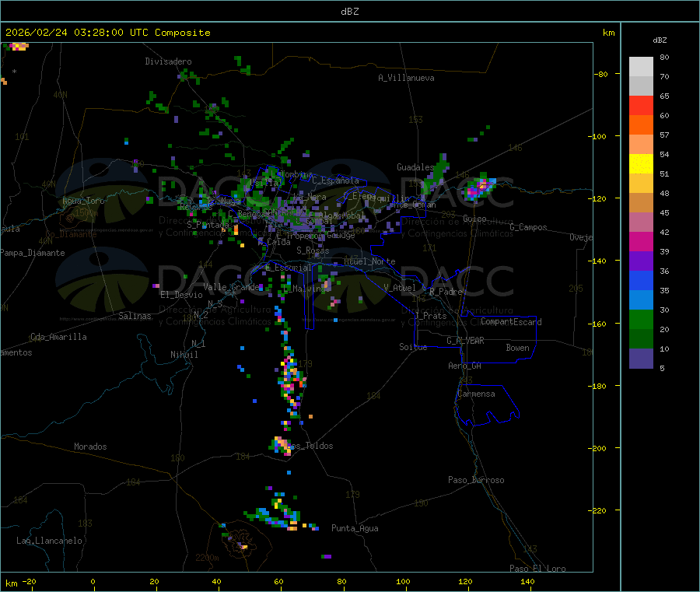Click the bright yellow legend color swatch
This screenshot has width=700, height=592.
click(641, 164)
